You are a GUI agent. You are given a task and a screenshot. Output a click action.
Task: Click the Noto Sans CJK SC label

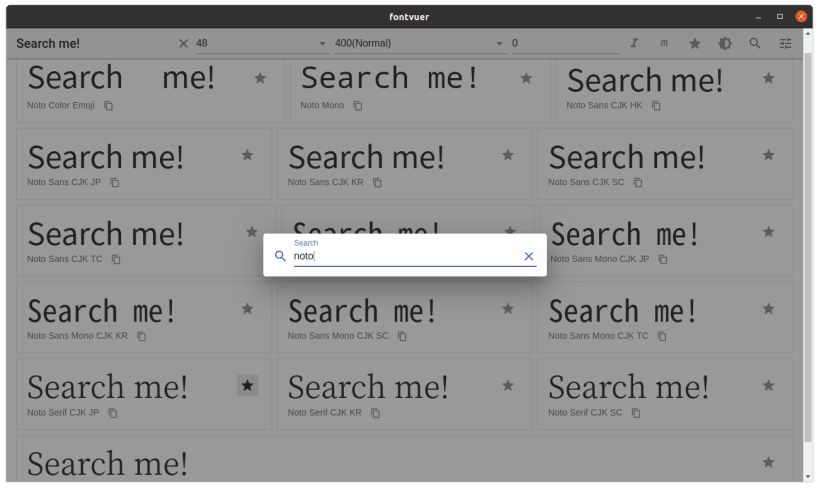point(586,182)
